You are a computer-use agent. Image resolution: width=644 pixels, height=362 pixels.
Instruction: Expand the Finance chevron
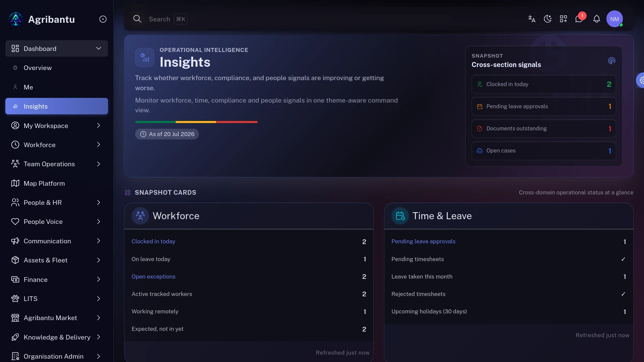[99, 279]
